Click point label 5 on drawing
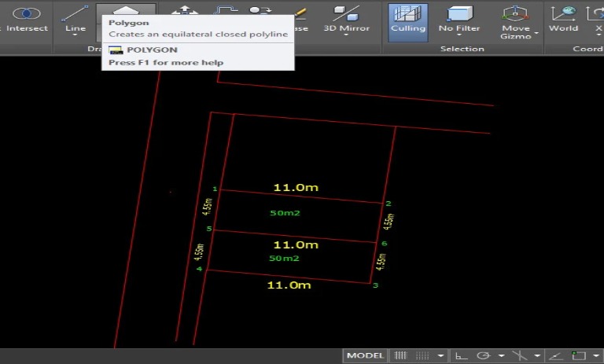This screenshot has width=604, height=364. point(209,229)
